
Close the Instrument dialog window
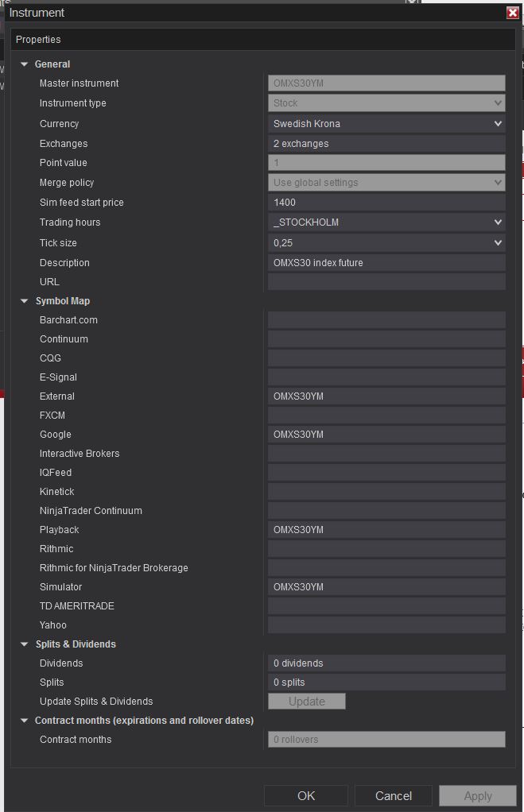point(512,13)
